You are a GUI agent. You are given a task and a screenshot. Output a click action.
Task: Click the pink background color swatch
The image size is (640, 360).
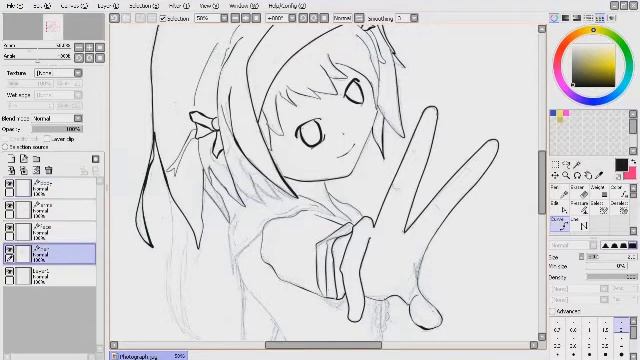point(631,174)
